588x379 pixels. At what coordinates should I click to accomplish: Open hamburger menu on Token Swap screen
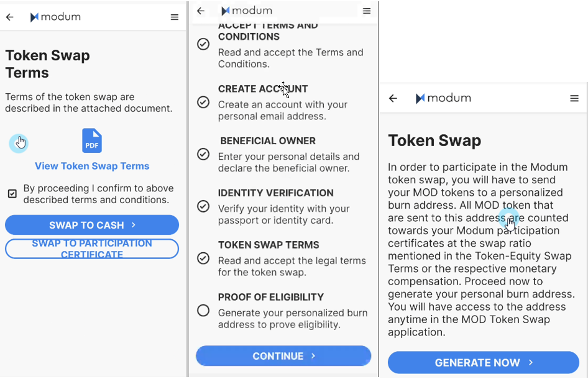click(x=574, y=98)
